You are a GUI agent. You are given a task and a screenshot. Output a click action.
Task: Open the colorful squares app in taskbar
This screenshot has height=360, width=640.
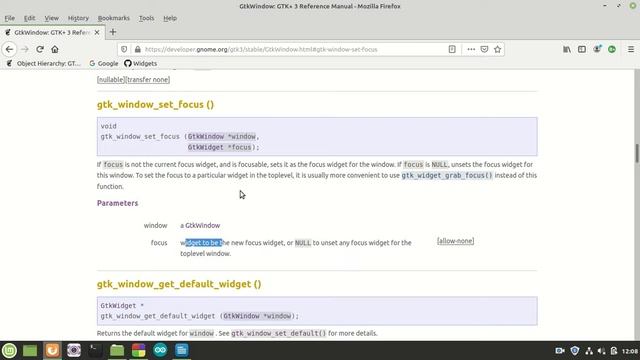pyautogui.click(x=139, y=350)
